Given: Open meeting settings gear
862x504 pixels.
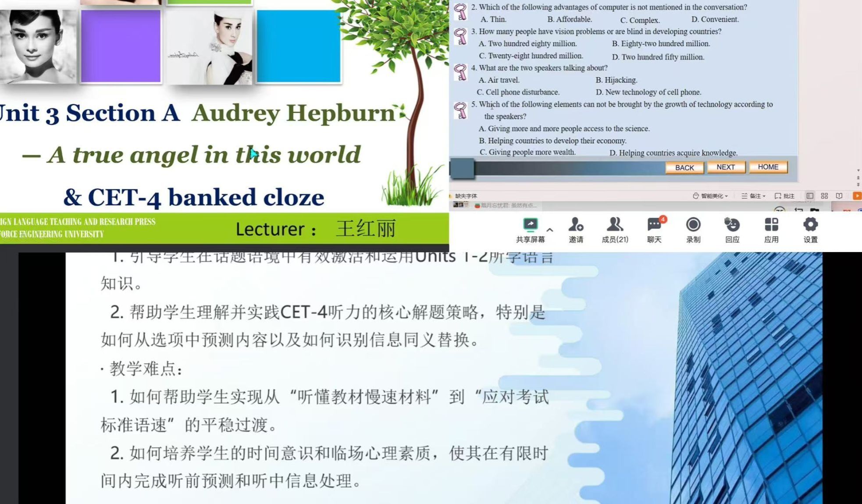Looking at the screenshot, I should click(x=810, y=225).
